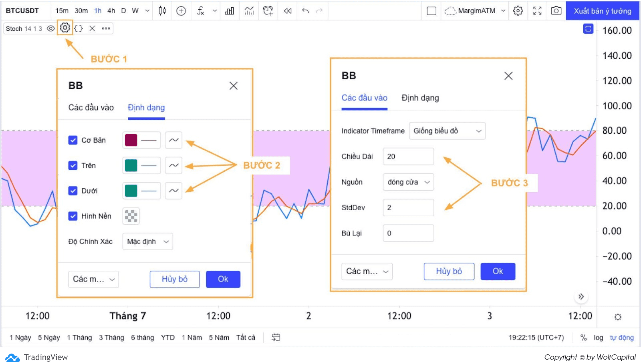The width and height of the screenshot is (641, 364).
Task: Select the 4h timeframe
Action: coord(111,11)
